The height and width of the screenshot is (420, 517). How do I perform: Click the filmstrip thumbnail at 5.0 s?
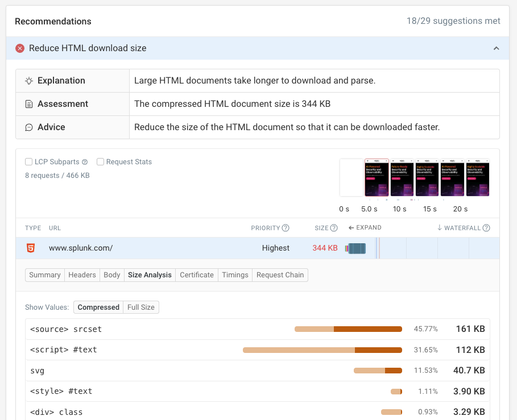point(376,177)
